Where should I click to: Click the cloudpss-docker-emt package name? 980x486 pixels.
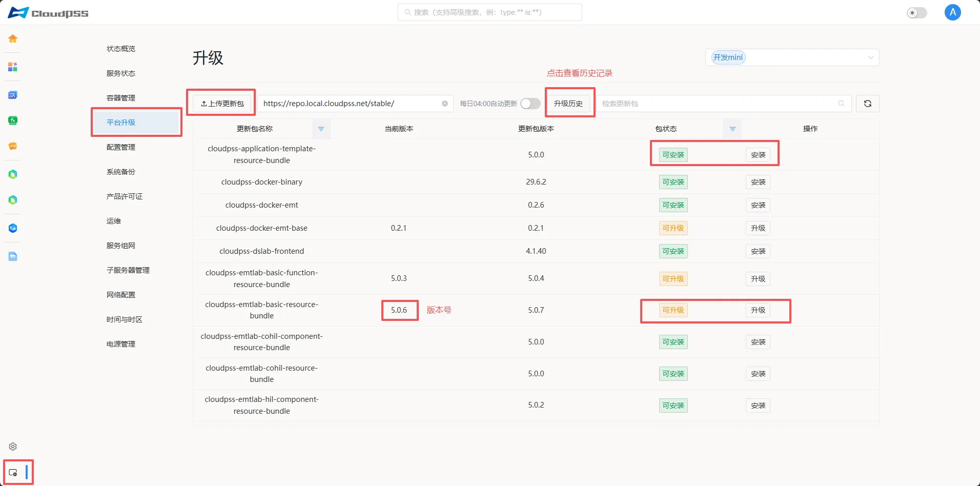pos(262,205)
